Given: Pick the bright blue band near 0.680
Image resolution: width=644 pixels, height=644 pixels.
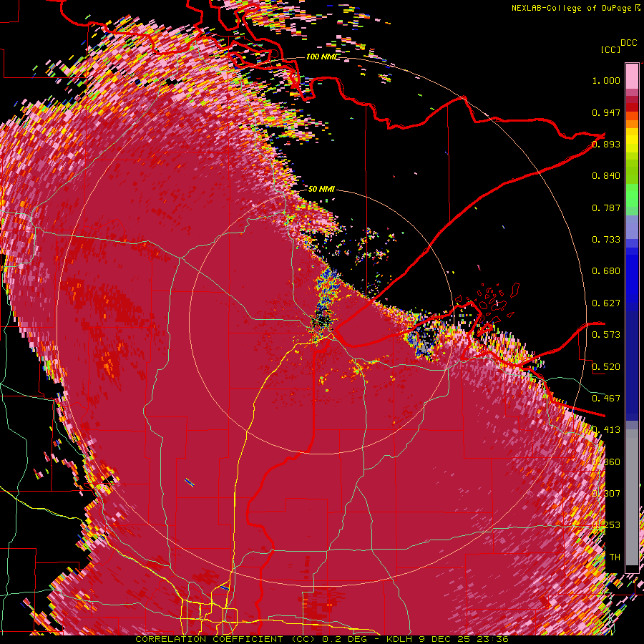Looking at the screenshot, I should pyautogui.click(x=632, y=273).
